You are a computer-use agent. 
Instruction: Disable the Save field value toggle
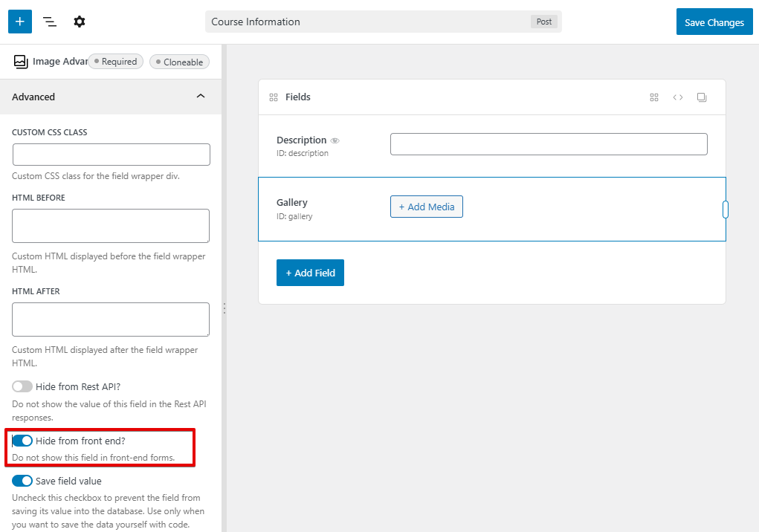[22, 481]
